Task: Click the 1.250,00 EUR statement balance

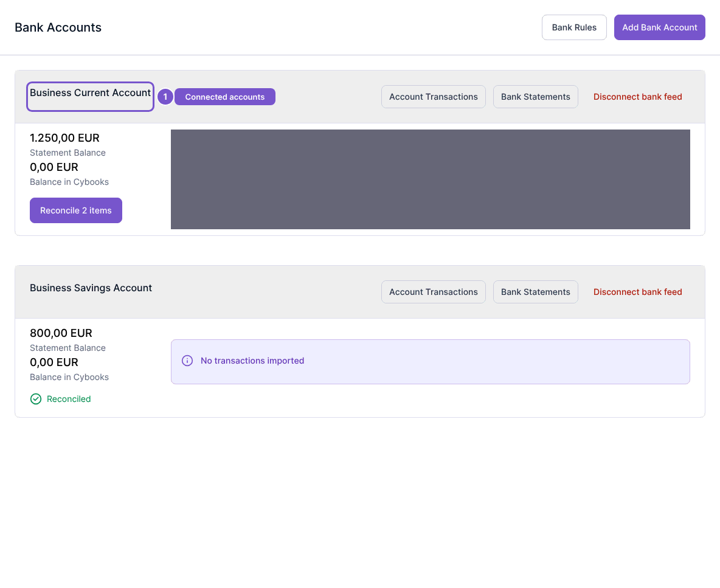Action: coord(64,137)
